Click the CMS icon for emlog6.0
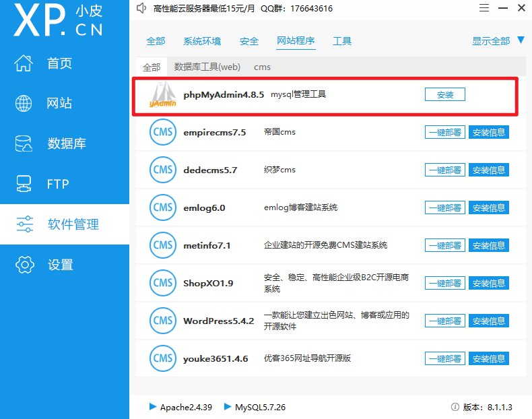This screenshot has height=419, width=532. coord(163,207)
